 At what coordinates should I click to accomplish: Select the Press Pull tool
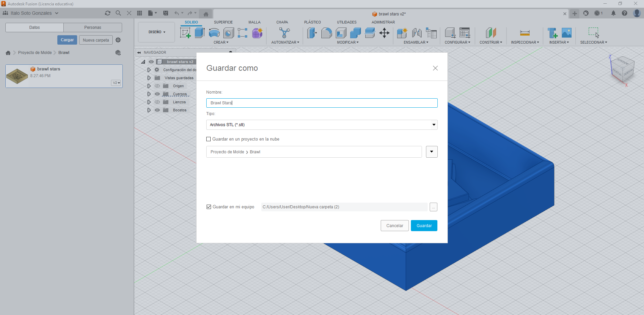tap(312, 33)
